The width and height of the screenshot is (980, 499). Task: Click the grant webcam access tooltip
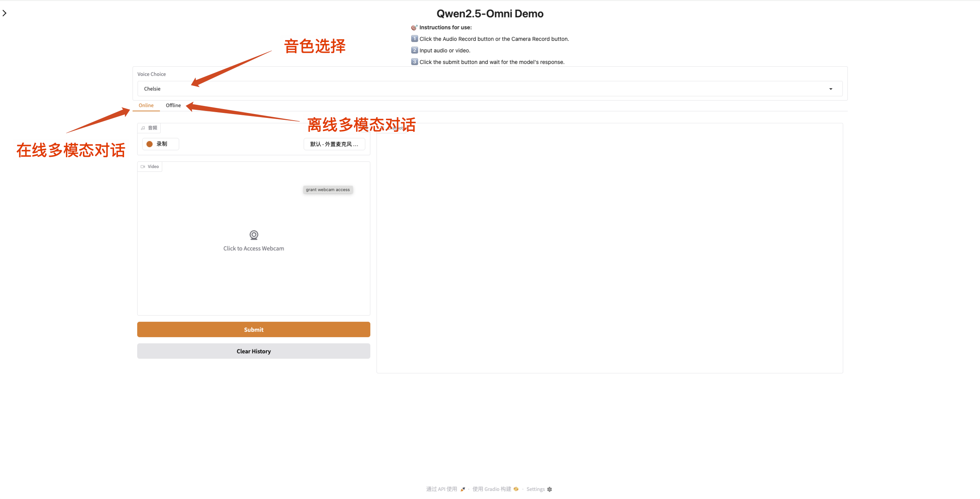pos(328,190)
